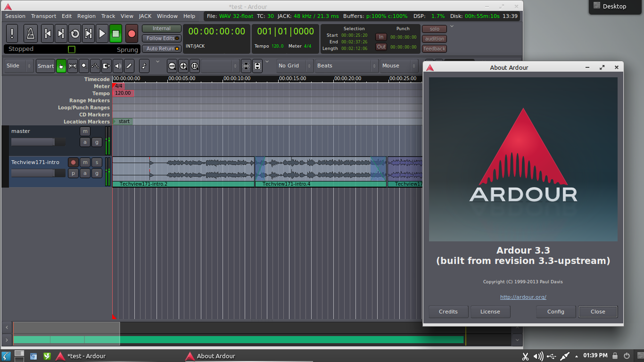Expand the track height toolbar chevron
Viewport: 644px width, 362px height.
pyautogui.click(x=267, y=62)
